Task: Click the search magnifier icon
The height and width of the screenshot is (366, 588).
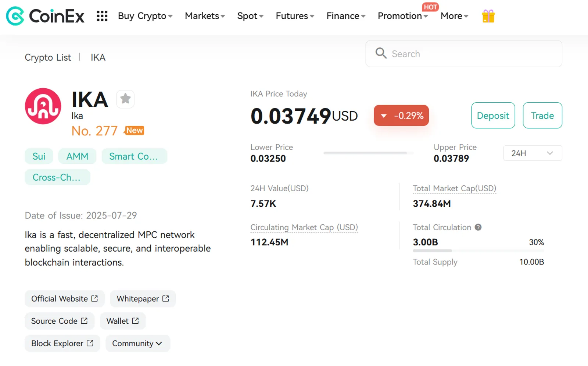Action: point(381,53)
